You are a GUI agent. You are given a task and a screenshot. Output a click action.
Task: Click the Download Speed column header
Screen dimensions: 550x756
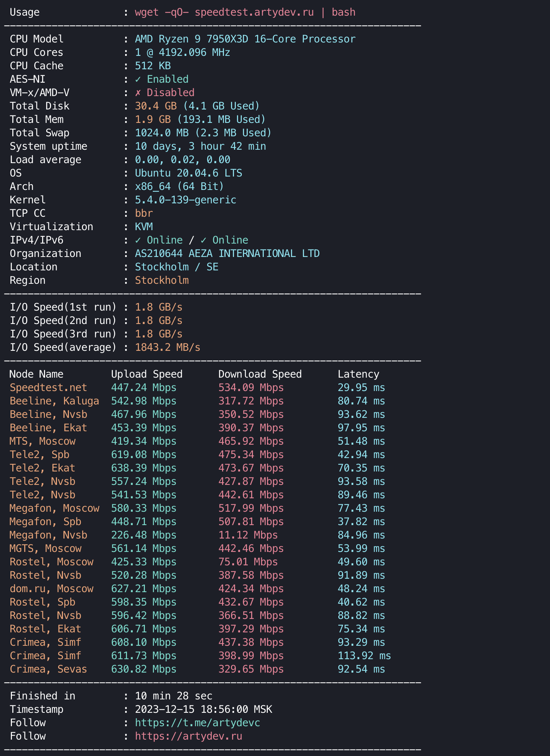260,374
